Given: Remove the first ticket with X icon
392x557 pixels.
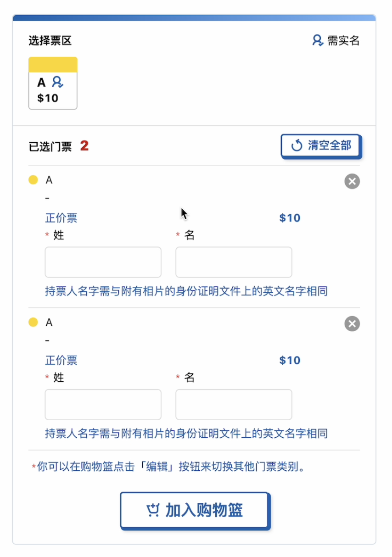Looking at the screenshot, I should [352, 182].
